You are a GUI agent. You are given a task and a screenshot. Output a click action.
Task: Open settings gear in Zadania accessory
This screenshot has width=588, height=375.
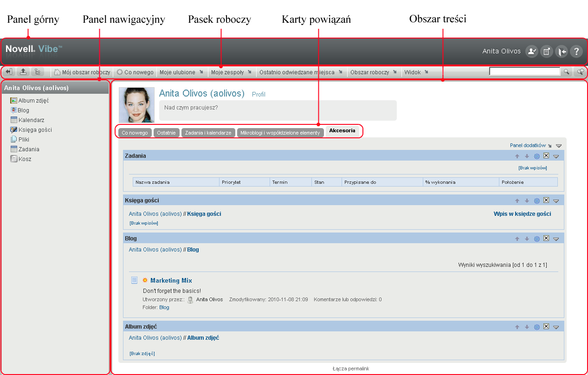point(536,156)
